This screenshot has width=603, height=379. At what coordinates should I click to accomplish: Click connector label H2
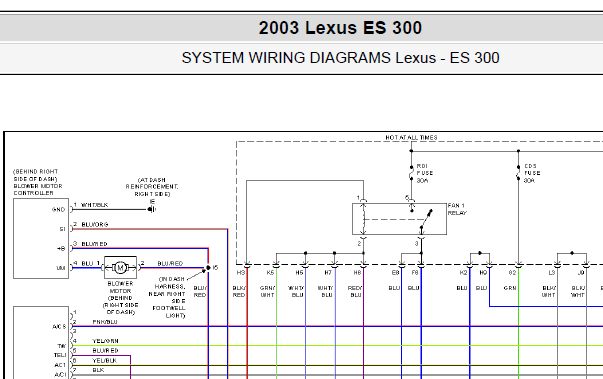pos(463,273)
